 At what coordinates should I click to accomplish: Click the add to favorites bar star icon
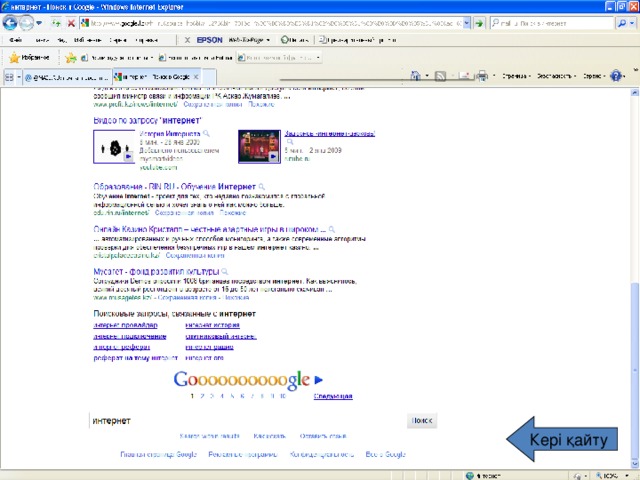pyautogui.click(x=71, y=58)
